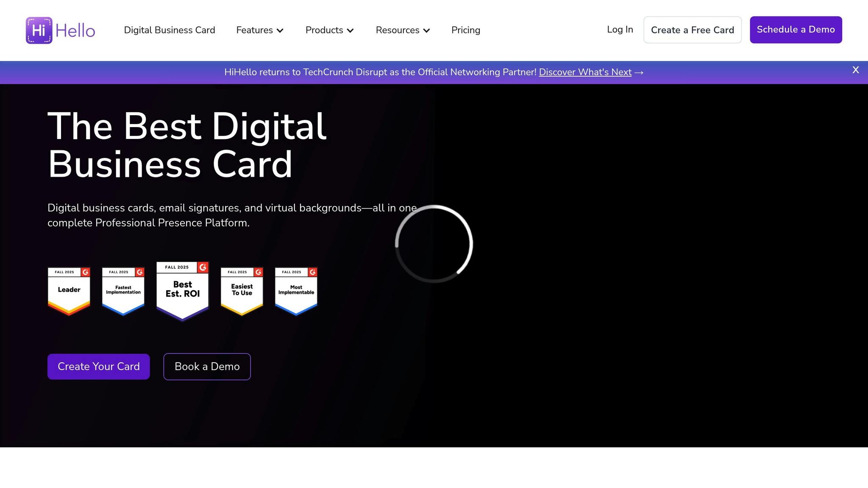Click the arrow after Discover What's Next

pos(639,73)
